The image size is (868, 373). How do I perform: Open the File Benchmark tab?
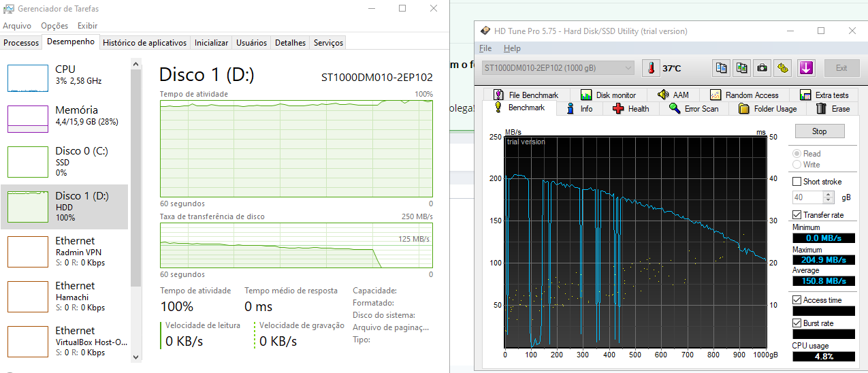pyautogui.click(x=526, y=95)
